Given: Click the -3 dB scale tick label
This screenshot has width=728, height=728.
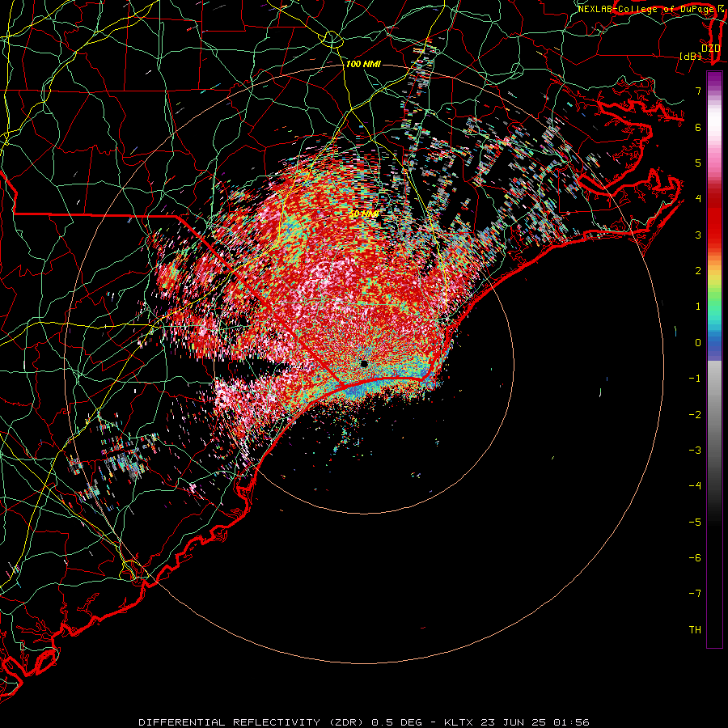Looking at the screenshot, I should click(695, 450).
